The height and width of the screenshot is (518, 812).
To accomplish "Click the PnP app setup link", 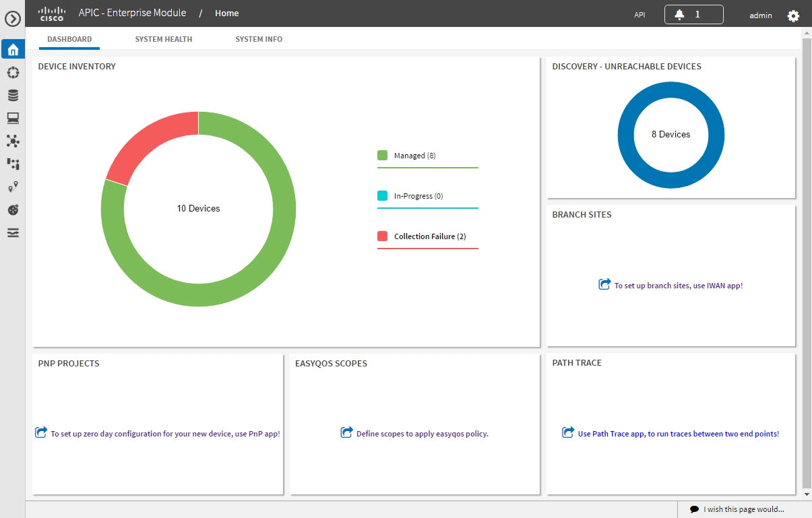I will [x=164, y=434].
